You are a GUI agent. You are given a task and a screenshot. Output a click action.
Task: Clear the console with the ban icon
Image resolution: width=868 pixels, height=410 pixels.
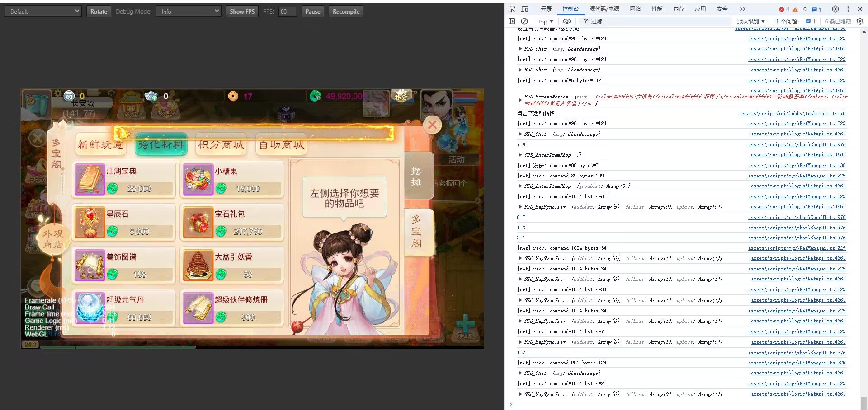tap(524, 21)
